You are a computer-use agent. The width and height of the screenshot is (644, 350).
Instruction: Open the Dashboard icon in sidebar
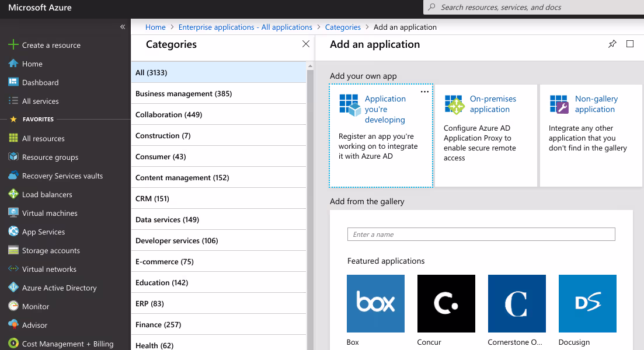(13, 82)
